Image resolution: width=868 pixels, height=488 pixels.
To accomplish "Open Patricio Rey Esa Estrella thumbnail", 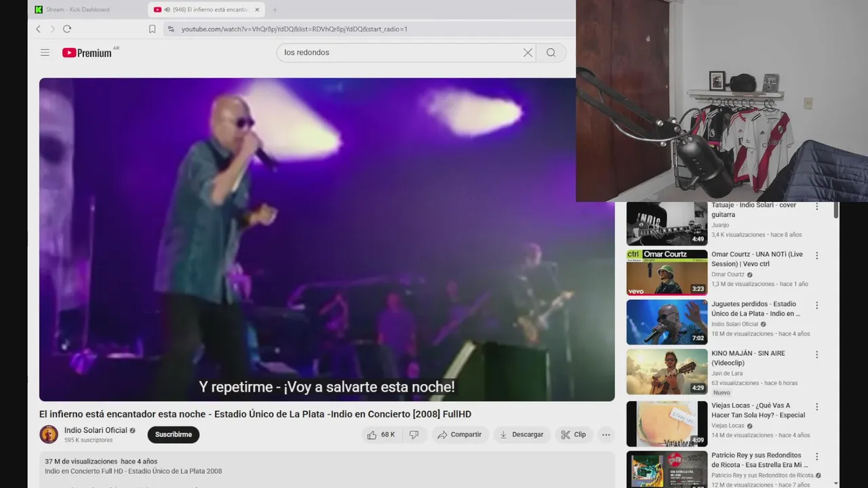I will [x=667, y=469].
